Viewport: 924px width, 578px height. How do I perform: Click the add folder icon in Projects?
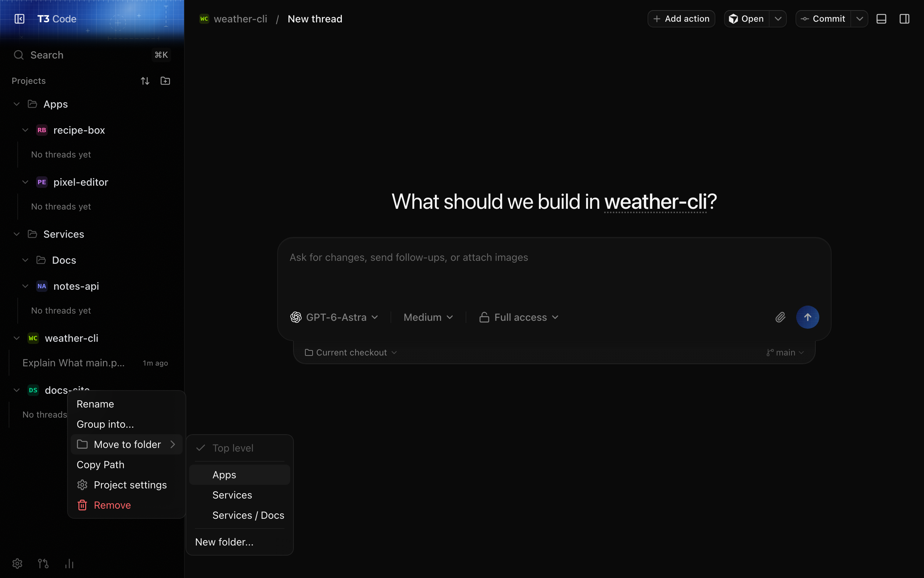165,81
